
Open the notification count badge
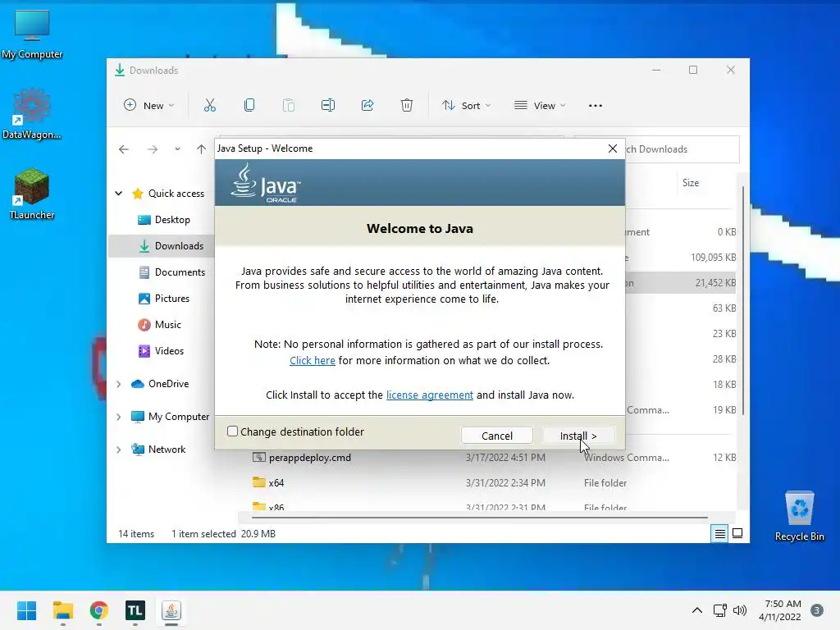817,610
